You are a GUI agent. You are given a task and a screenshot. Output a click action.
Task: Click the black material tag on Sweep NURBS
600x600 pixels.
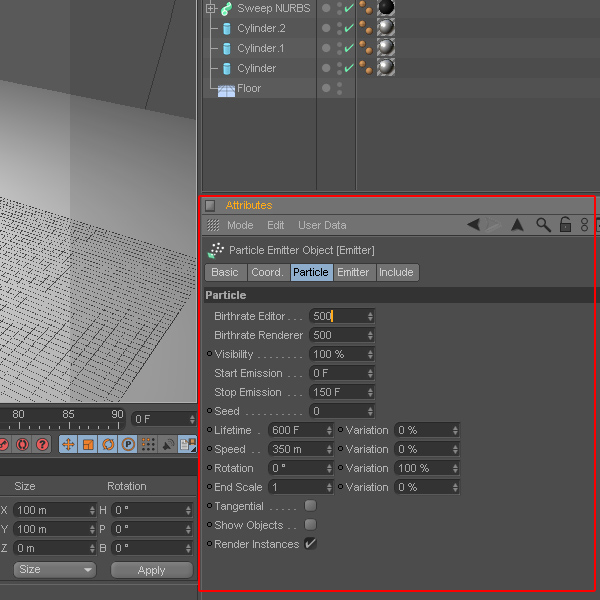pos(386,8)
